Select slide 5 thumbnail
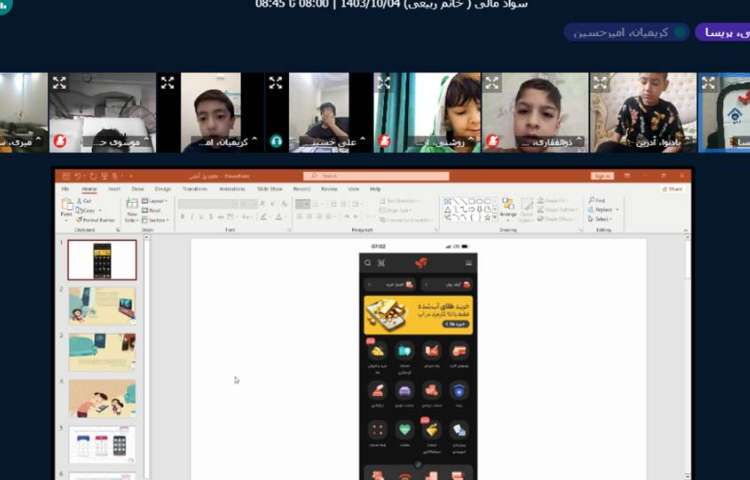 (x=102, y=445)
